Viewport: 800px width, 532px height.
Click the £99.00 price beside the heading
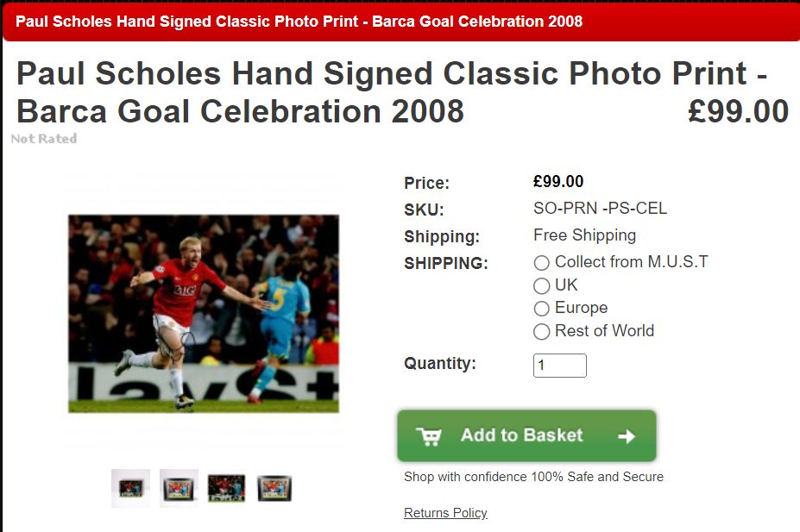738,111
